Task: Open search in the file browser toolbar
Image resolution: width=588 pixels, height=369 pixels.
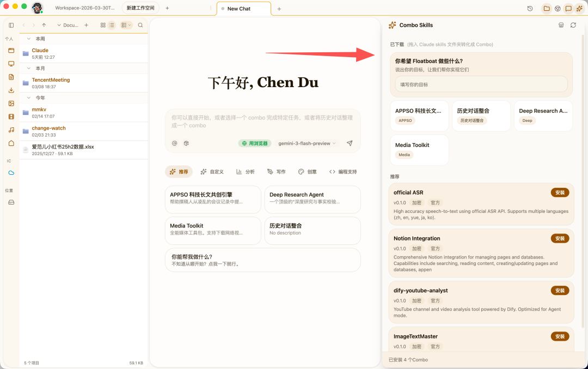Action: (140, 25)
